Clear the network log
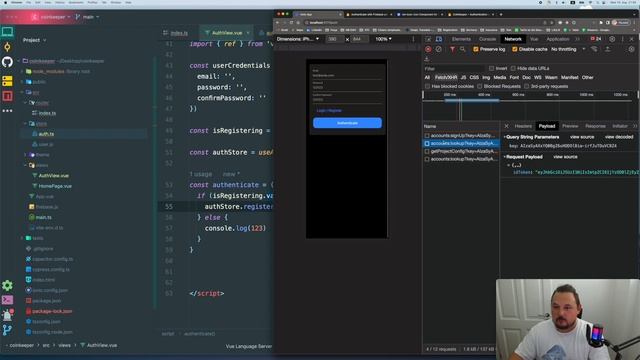 pyautogui.click(x=438, y=49)
